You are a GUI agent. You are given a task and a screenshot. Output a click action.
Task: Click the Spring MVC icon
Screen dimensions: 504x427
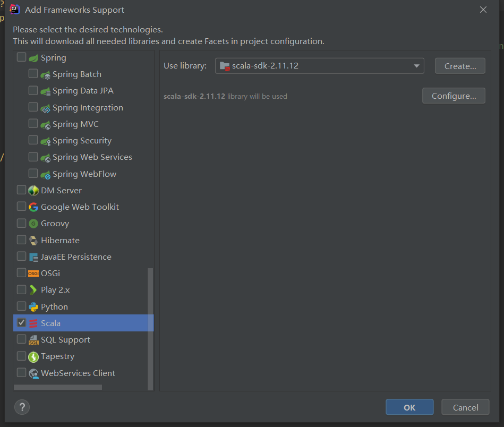click(x=45, y=124)
